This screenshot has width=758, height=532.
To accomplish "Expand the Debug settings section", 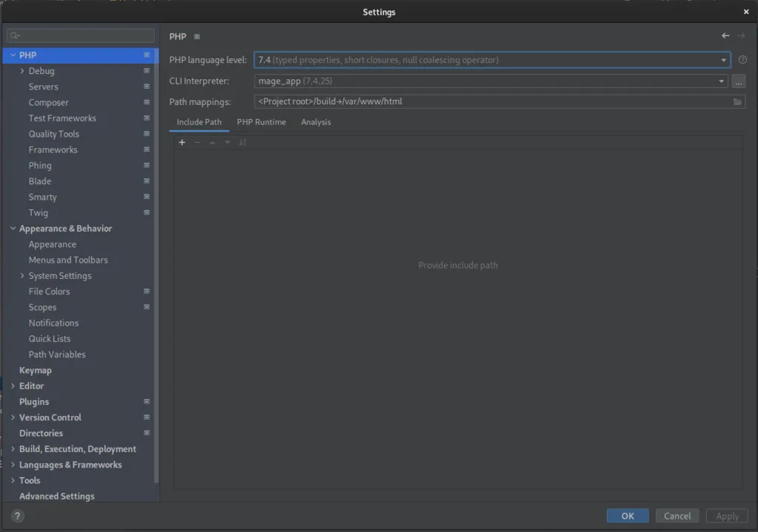I will [21, 70].
